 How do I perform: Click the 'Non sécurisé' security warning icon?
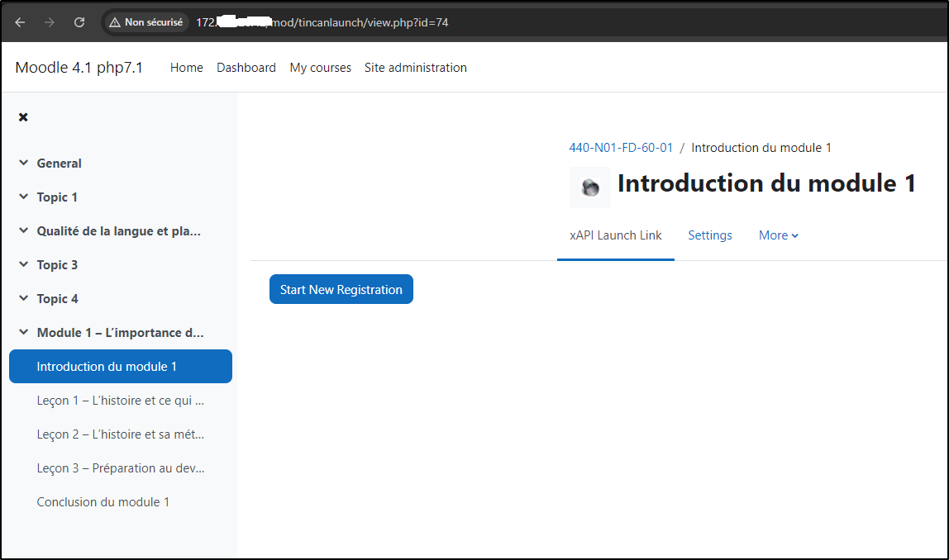116,22
